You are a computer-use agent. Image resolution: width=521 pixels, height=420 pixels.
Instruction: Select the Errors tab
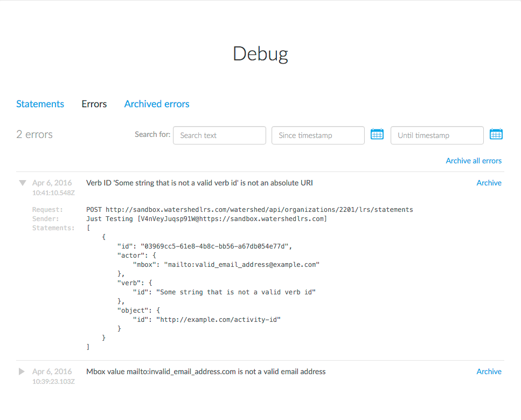[x=94, y=104]
